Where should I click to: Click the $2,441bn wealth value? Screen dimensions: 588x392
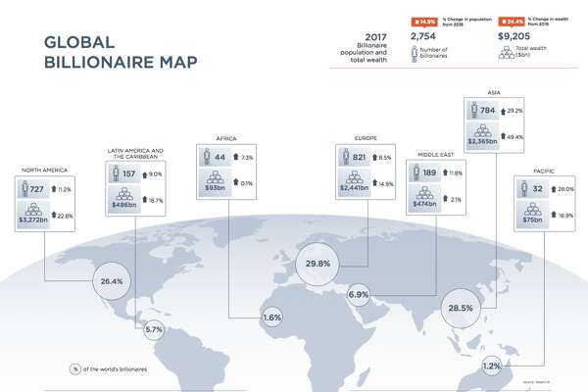tap(355, 187)
